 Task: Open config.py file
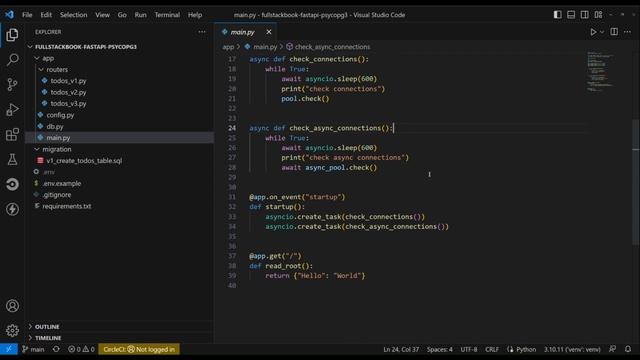(119, 115)
